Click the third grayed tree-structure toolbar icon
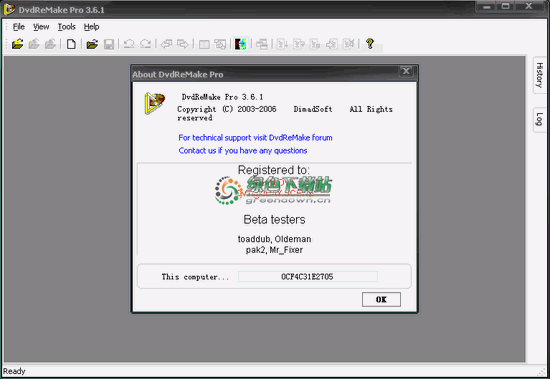Screen dimensions: 550x379 tap(315, 44)
